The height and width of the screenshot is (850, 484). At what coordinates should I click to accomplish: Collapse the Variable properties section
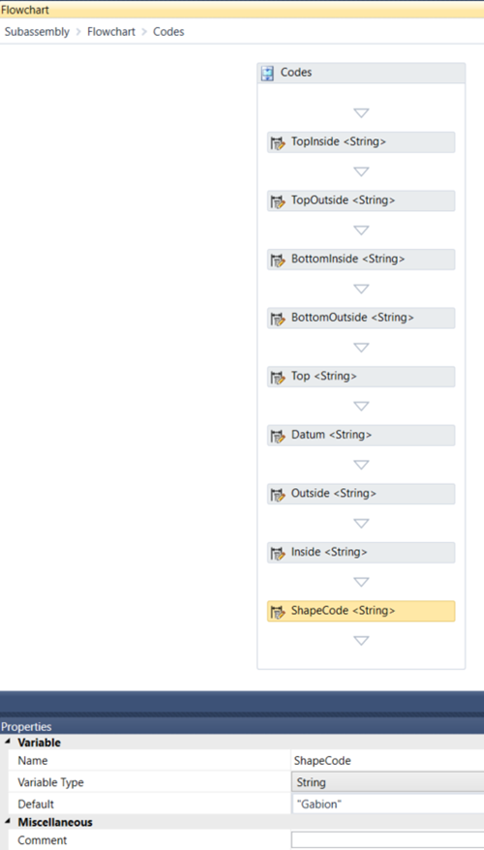click(x=7, y=743)
